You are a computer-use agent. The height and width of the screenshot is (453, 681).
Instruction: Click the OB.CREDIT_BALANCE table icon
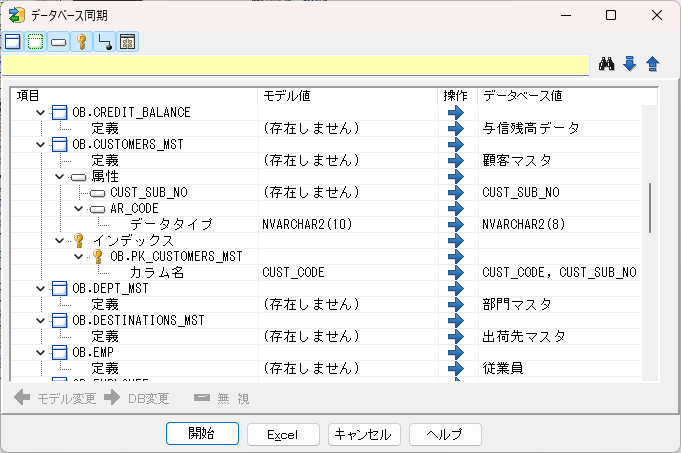[x=60, y=112]
